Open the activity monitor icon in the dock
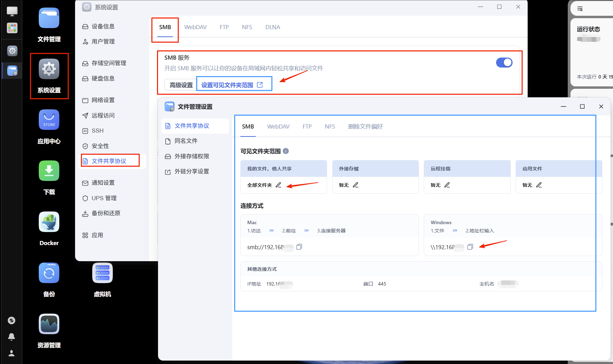 click(12, 320)
